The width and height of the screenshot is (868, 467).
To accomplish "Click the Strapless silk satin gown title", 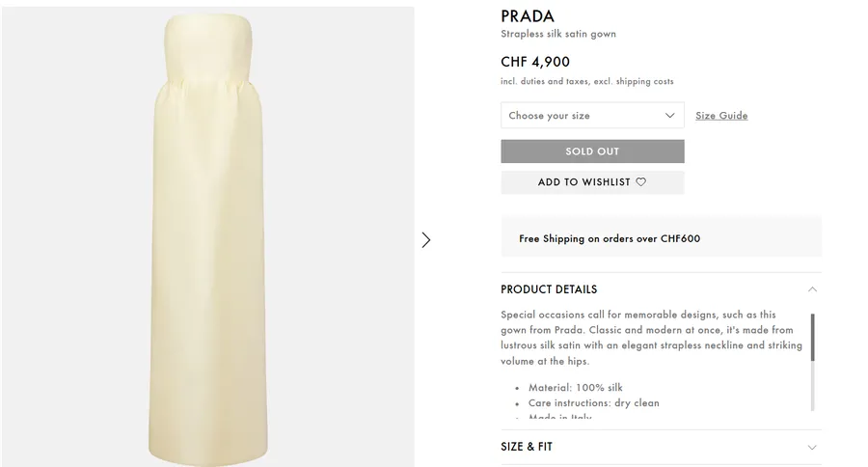I will tap(558, 34).
